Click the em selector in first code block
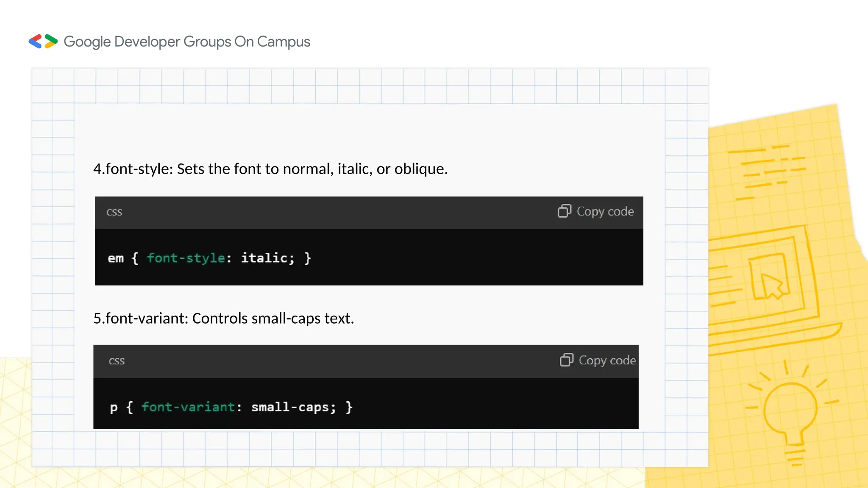Screen dimensions: 868x488 [x=115, y=258]
